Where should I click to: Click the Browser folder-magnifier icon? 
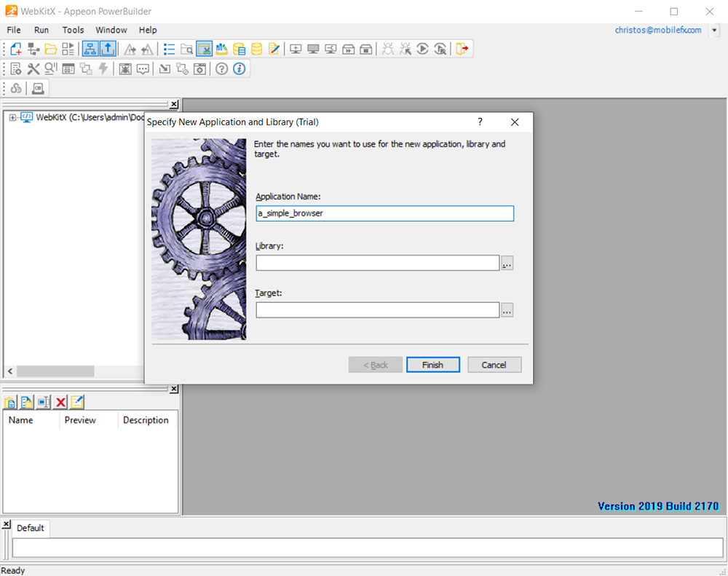[x=186, y=49]
